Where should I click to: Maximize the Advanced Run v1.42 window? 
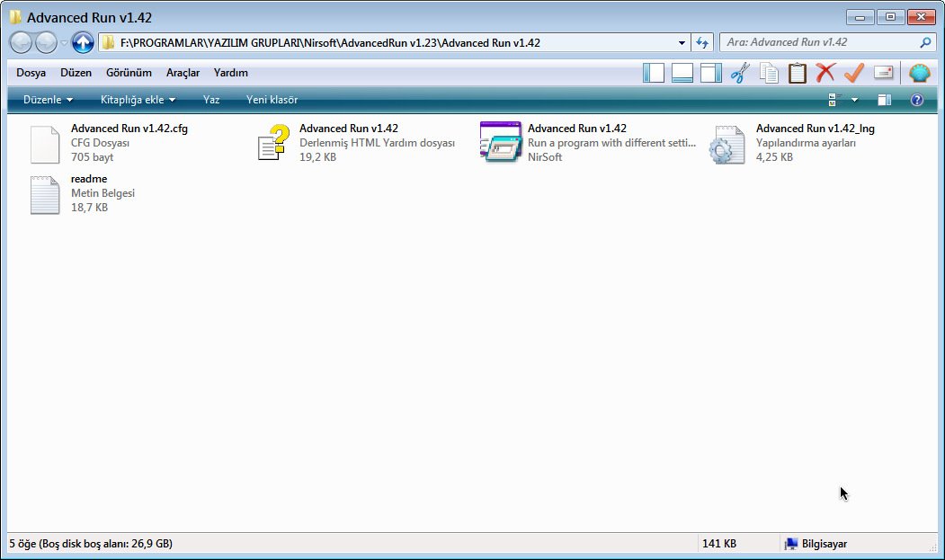point(890,17)
